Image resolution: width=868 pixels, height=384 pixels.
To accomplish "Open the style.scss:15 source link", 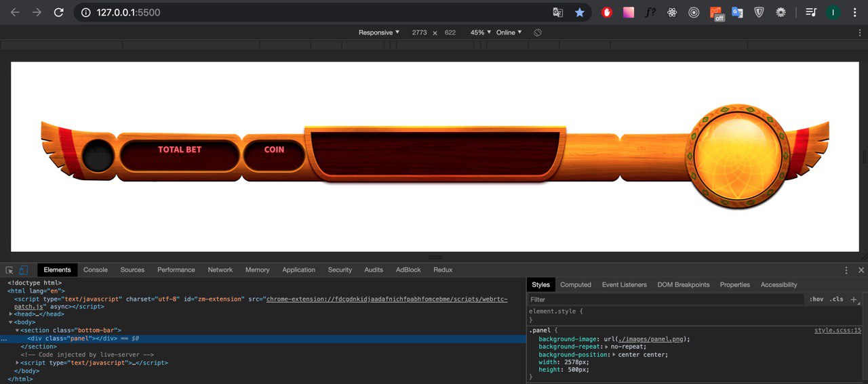I will coord(838,330).
